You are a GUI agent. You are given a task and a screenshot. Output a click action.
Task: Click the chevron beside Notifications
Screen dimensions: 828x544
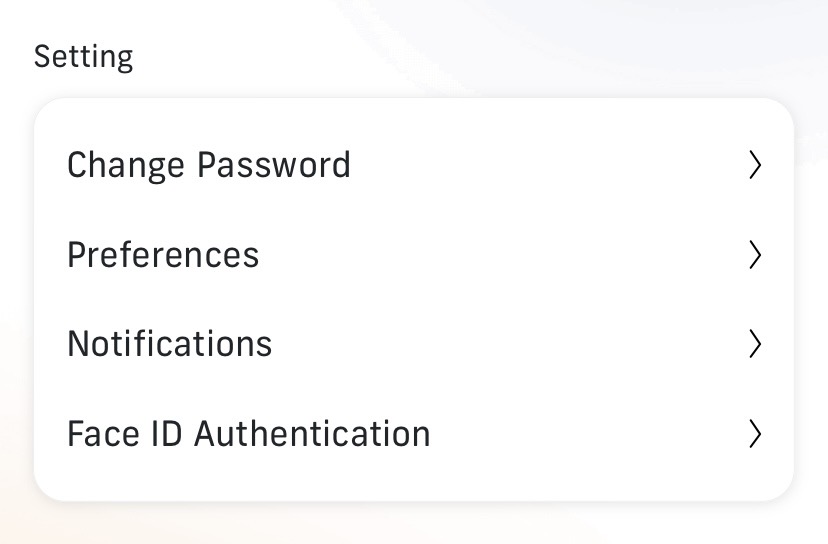point(755,344)
